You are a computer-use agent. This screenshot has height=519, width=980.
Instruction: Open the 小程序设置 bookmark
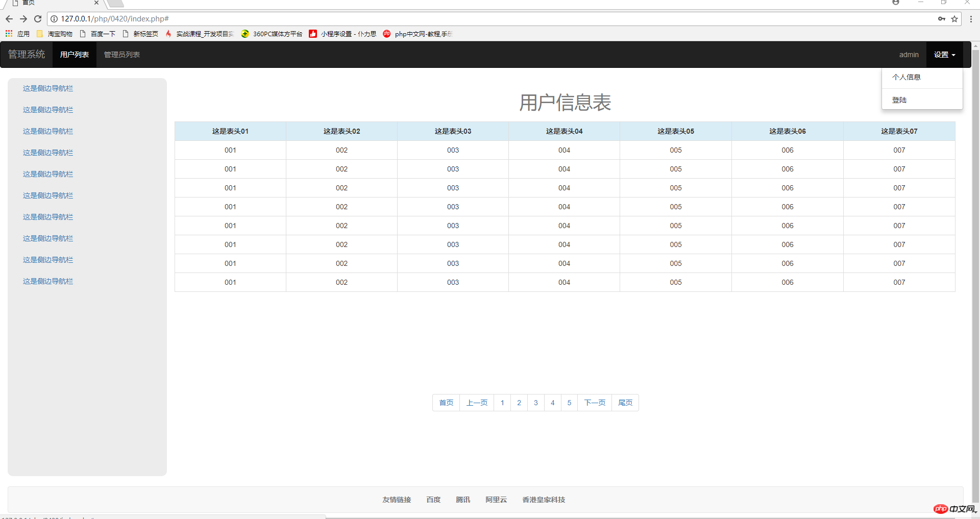tap(342, 34)
